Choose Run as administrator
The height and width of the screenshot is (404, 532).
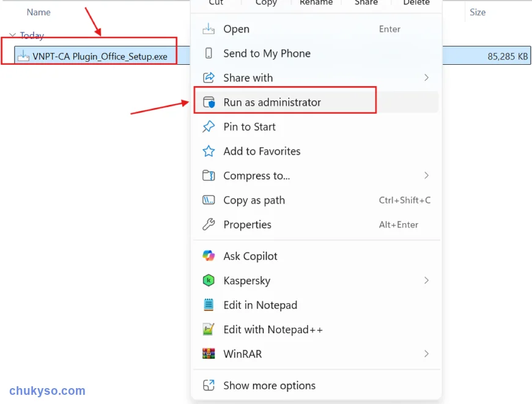[x=316, y=102]
